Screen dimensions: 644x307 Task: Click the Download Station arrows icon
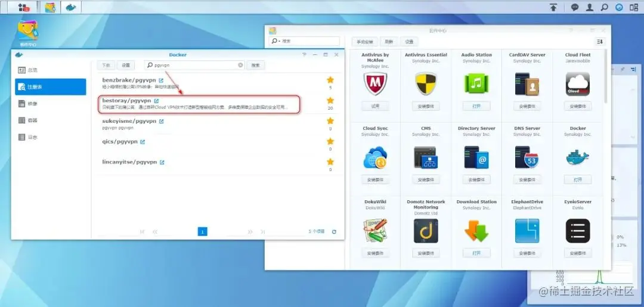tap(476, 231)
